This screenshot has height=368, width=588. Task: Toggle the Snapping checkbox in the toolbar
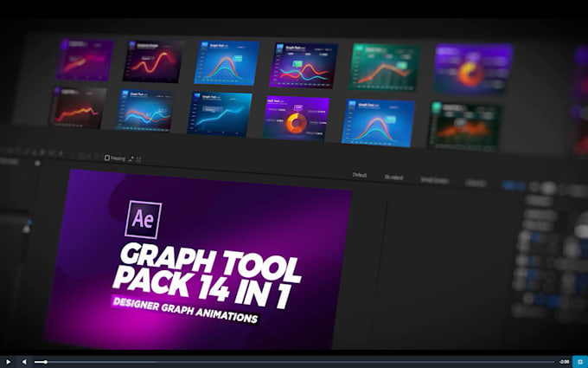tap(107, 158)
